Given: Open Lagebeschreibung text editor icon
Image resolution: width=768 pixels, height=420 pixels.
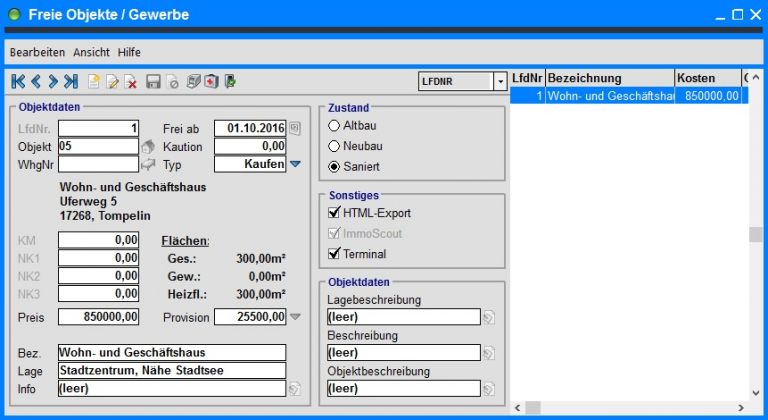Looking at the screenshot, I should pos(488,317).
